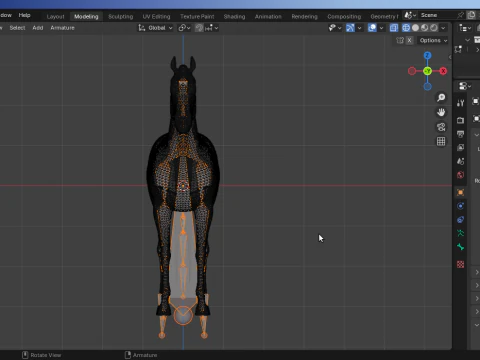Click the negative Z axis gizmo circle

tap(427, 87)
